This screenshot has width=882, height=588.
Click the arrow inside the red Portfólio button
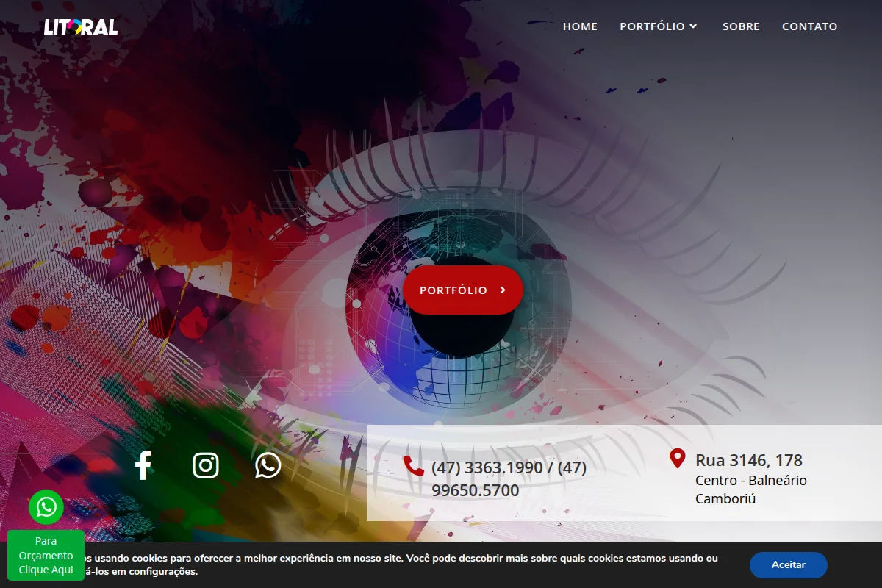pyautogui.click(x=503, y=290)
